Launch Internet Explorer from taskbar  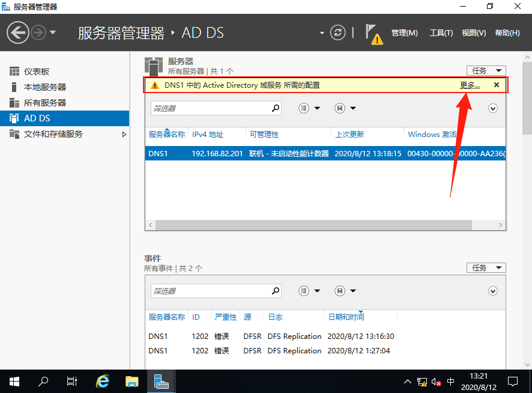(103, 382)
